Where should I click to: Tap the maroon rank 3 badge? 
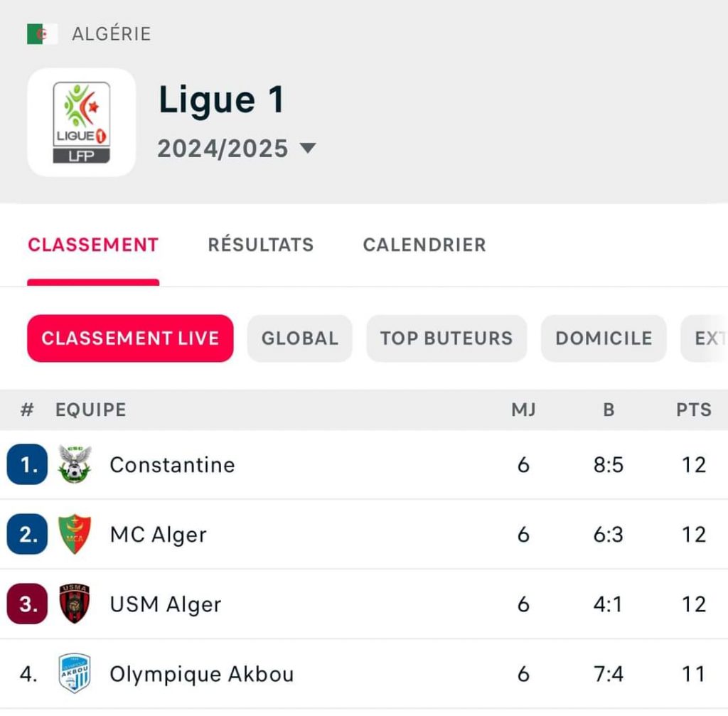[x=28, y=604]
